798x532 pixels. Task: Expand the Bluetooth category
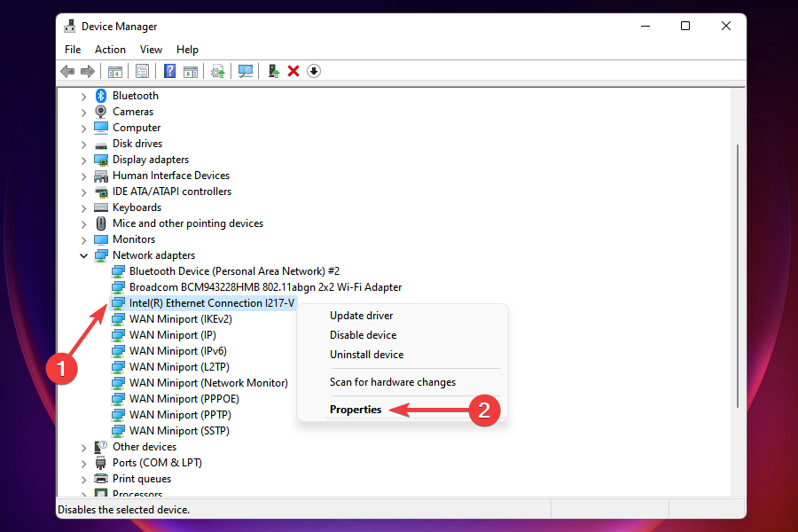(x=84, y=97)
